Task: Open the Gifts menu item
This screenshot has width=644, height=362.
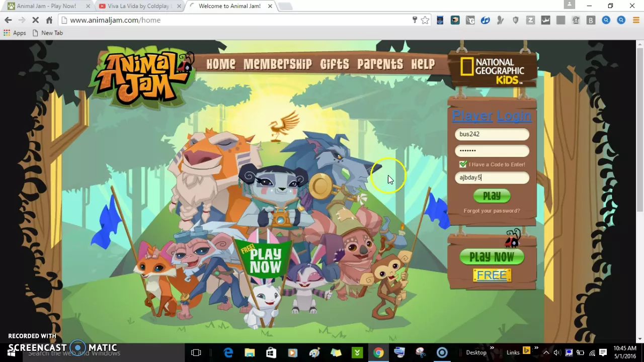Action: coord(335,64)
